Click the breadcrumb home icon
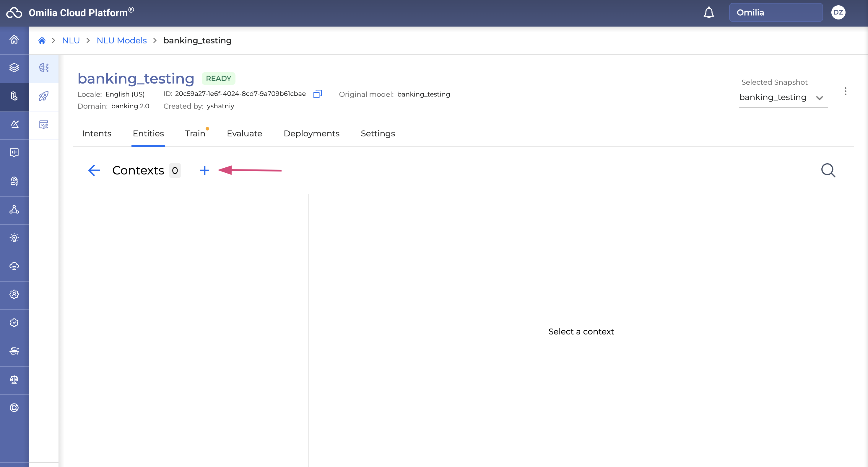The image size is (868, 467). coord(42,41)
